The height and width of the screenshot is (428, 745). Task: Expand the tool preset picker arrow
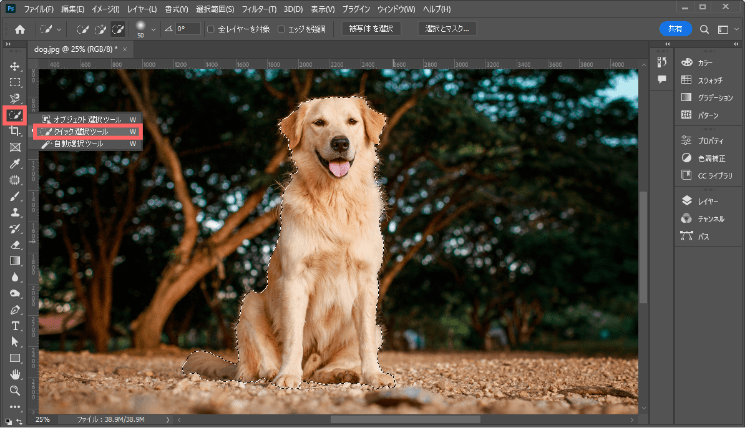(x=59, y=30)
